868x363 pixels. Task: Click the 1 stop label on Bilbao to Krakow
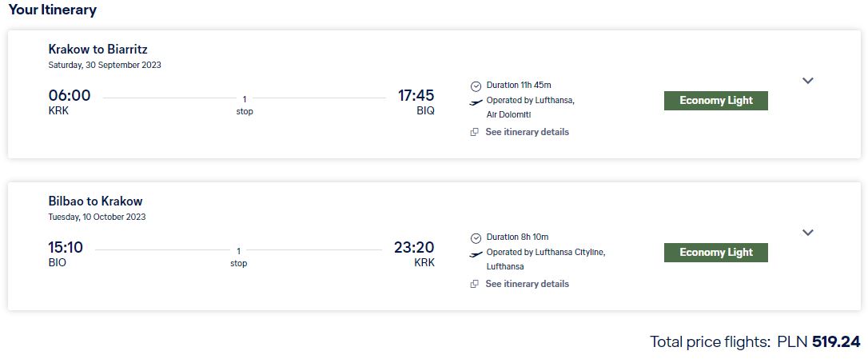pos(239,257)
